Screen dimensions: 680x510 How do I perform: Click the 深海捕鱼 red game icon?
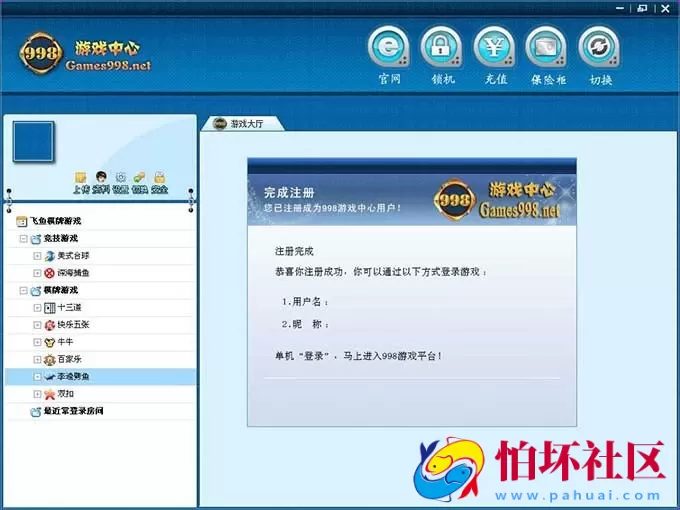pos(50,273)
